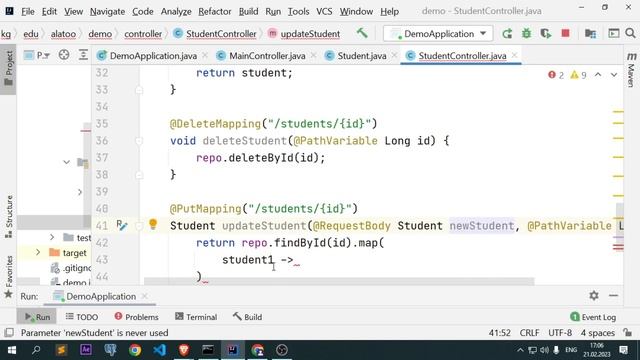The width and height of the screenshot is (640, 360).
Task: Toggle tool window quick access icon in status bar
Action: click(9, 333)
